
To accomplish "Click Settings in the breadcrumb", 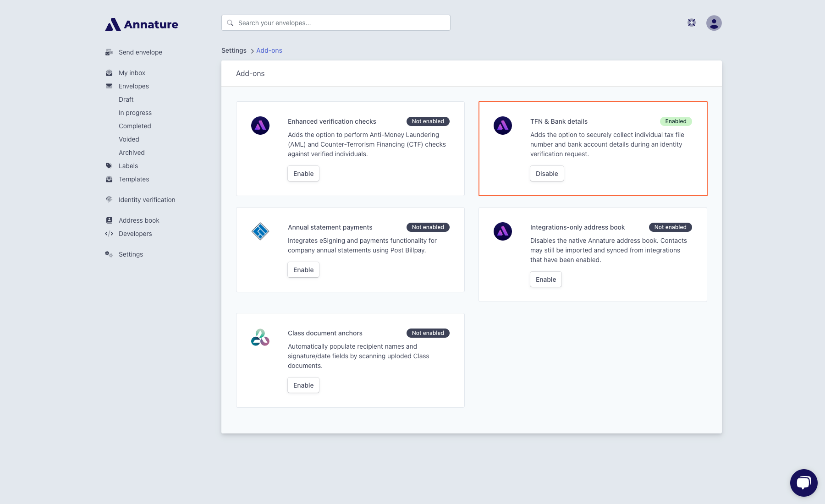I will click(234, 50).
